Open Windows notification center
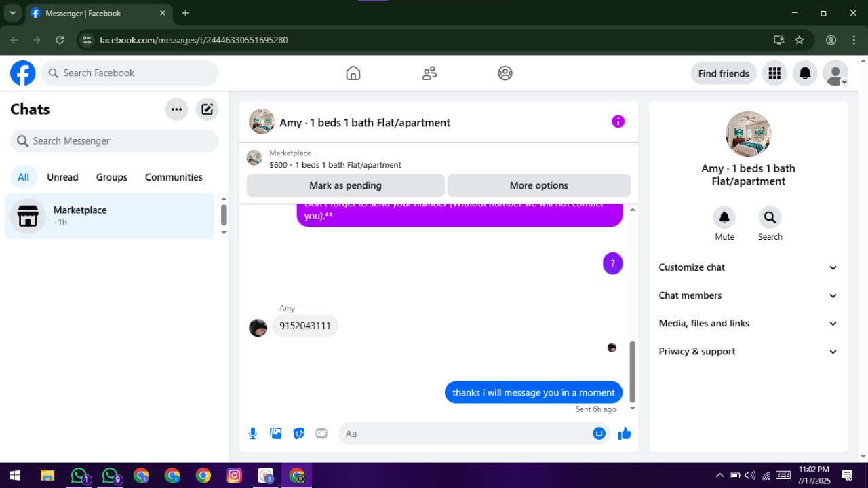 (847, 475)
